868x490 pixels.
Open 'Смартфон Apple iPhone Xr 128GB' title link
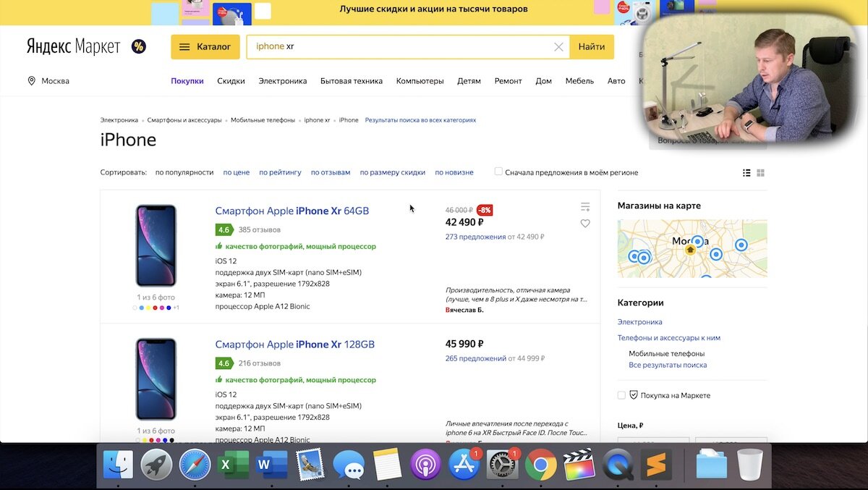[x=295, y=345]
